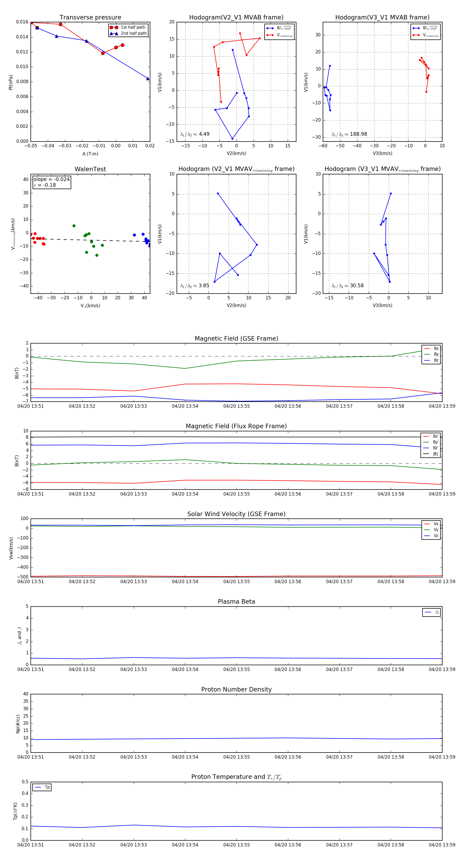
Task: Select the 'By' legend label
Action: 436,355
